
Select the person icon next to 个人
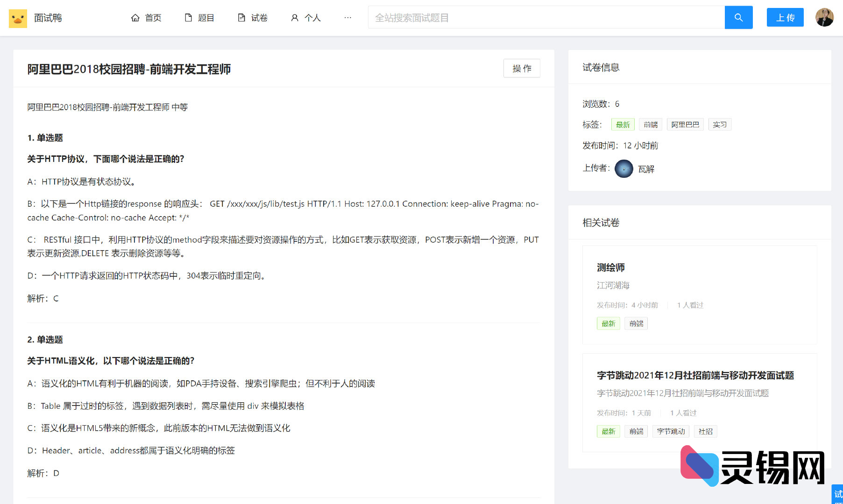[294, 17]
